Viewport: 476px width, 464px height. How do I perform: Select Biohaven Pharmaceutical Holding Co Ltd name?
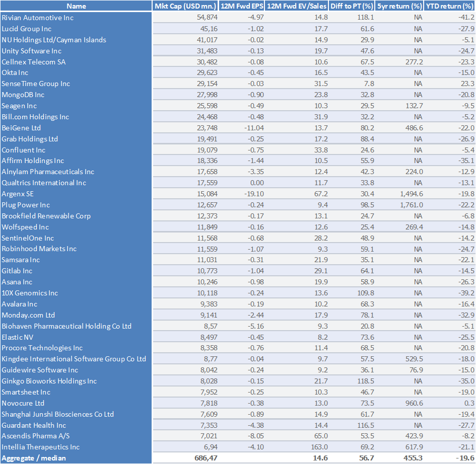tap(66, 326)
